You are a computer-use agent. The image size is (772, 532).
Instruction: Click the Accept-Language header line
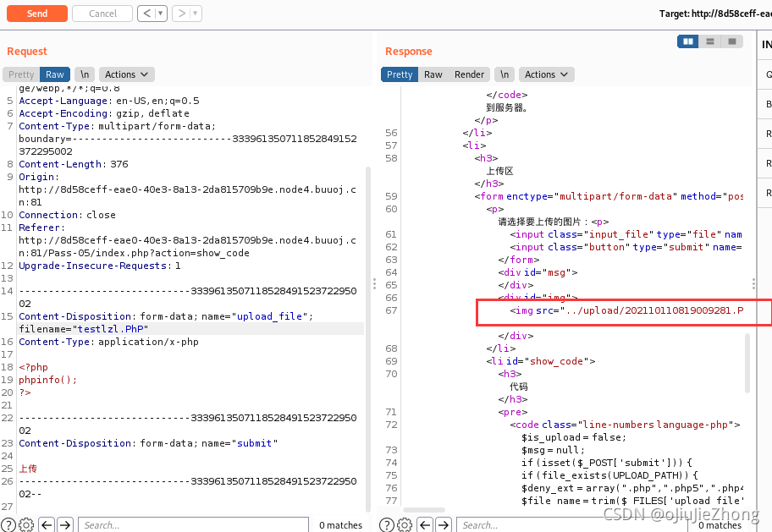pos(109,101)
